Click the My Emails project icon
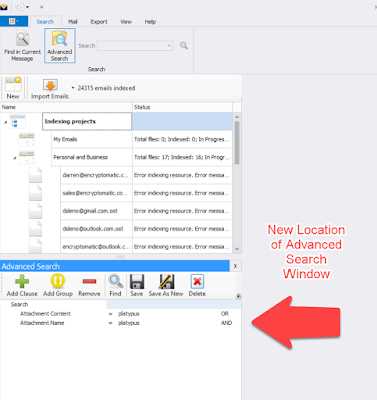 (27, 139)
